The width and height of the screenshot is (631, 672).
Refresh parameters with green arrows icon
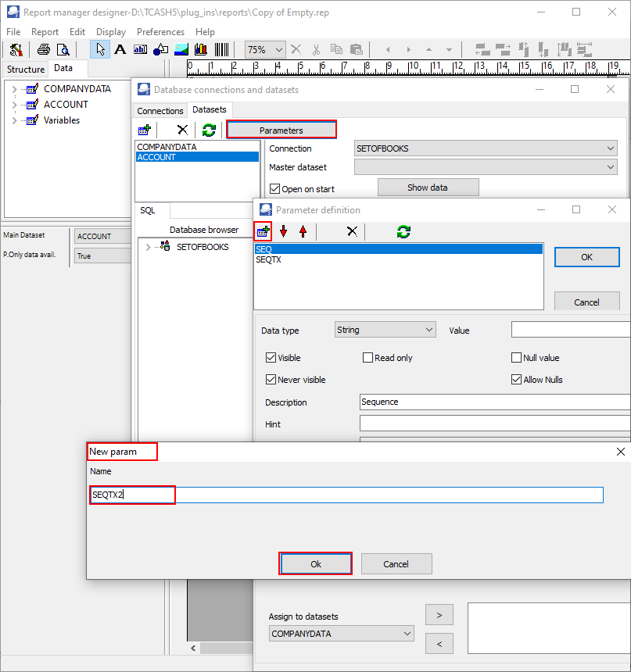(x=403, y=232)
